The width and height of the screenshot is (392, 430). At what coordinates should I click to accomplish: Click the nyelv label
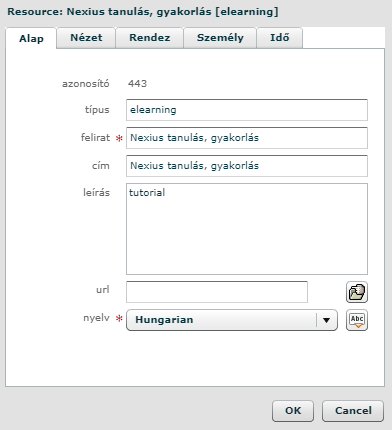pos(96,318)
